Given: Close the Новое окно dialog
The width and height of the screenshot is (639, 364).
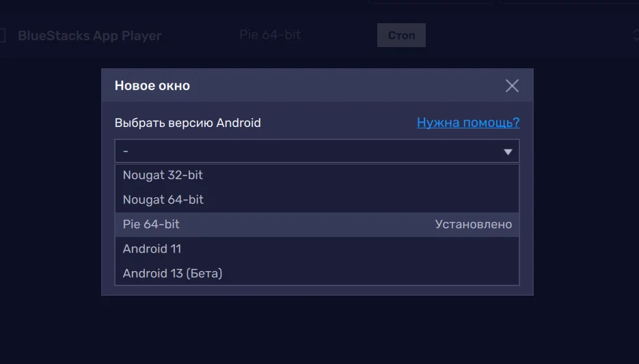Looking at the screenshot, I should (x=512, y=85).
